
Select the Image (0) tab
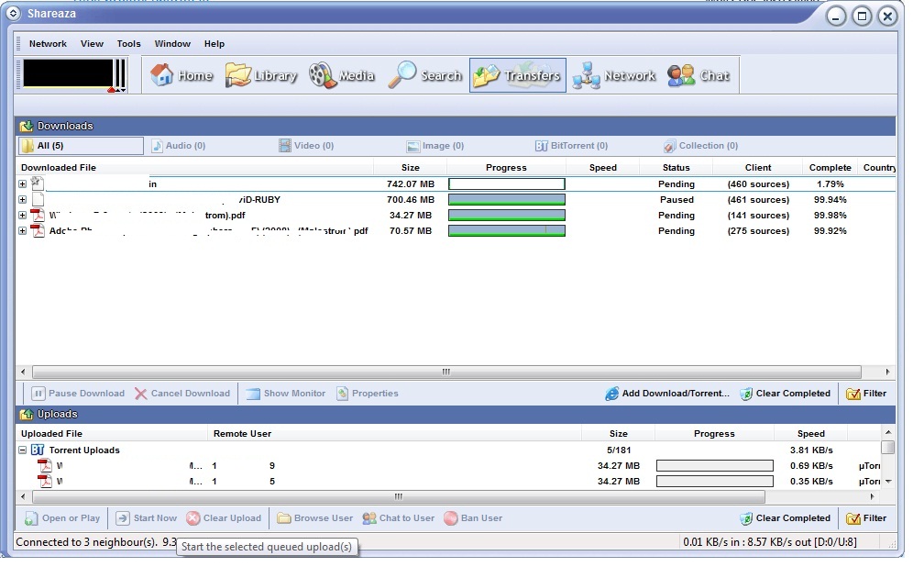(435, 146)
